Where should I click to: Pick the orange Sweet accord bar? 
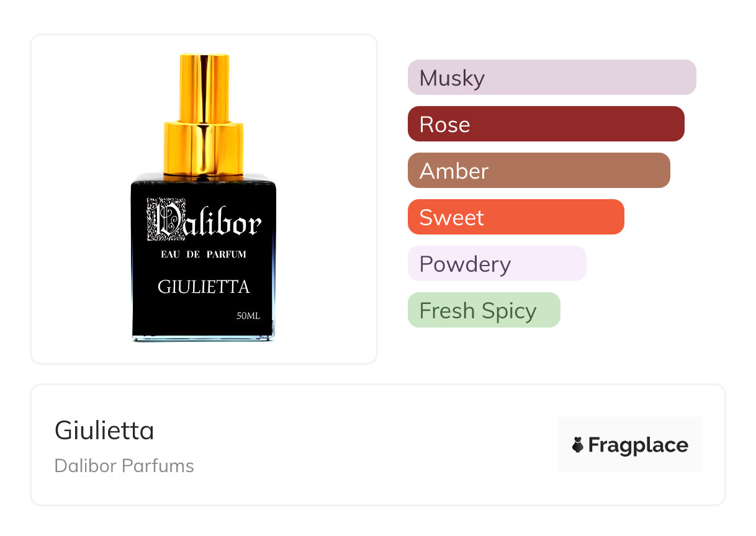(515, 217)
